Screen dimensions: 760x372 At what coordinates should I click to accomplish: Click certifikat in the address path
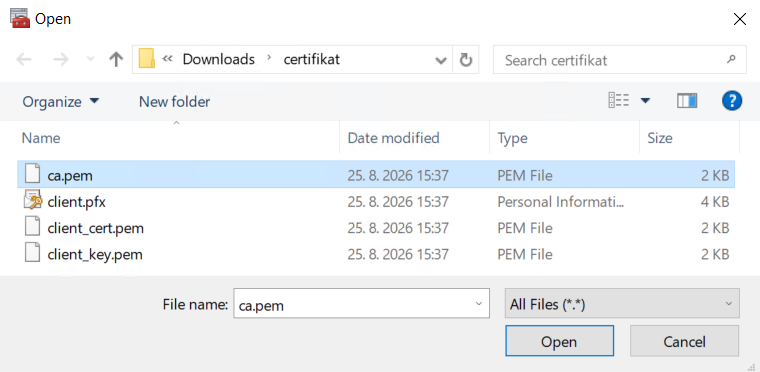click(x=312, y=59)
